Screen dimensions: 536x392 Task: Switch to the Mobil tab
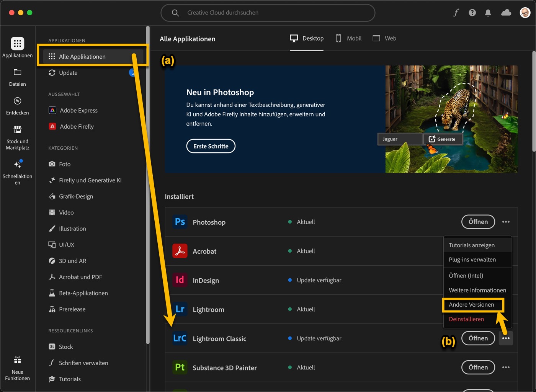click(348, 38)
